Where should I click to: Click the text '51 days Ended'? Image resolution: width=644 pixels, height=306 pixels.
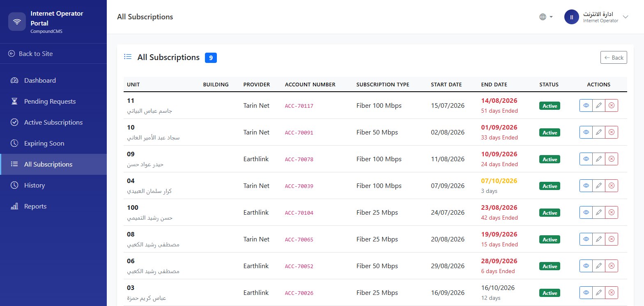[x=499, y=111]
